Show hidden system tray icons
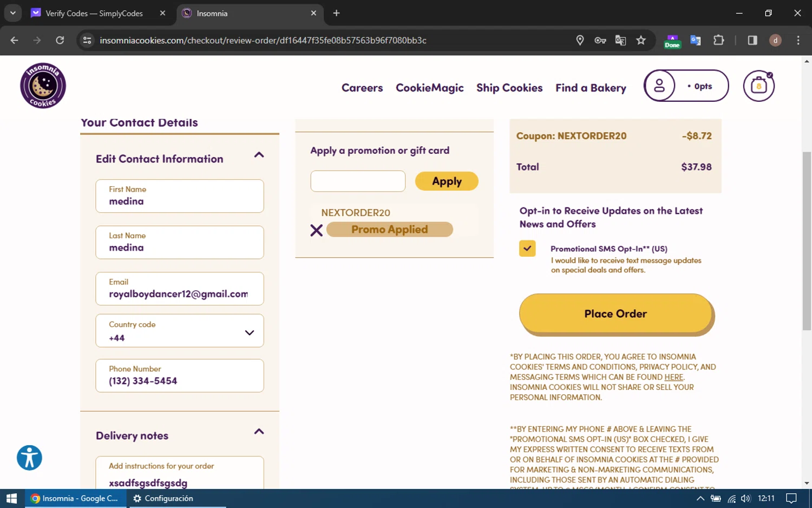The image size is (812, 508). 700,498
